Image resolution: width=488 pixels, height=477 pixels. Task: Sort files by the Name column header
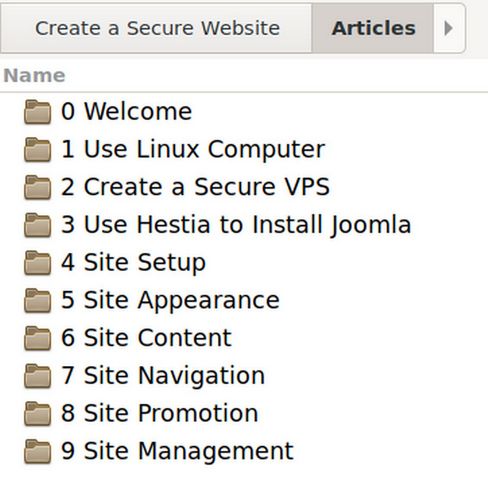(x=34, y=76)
